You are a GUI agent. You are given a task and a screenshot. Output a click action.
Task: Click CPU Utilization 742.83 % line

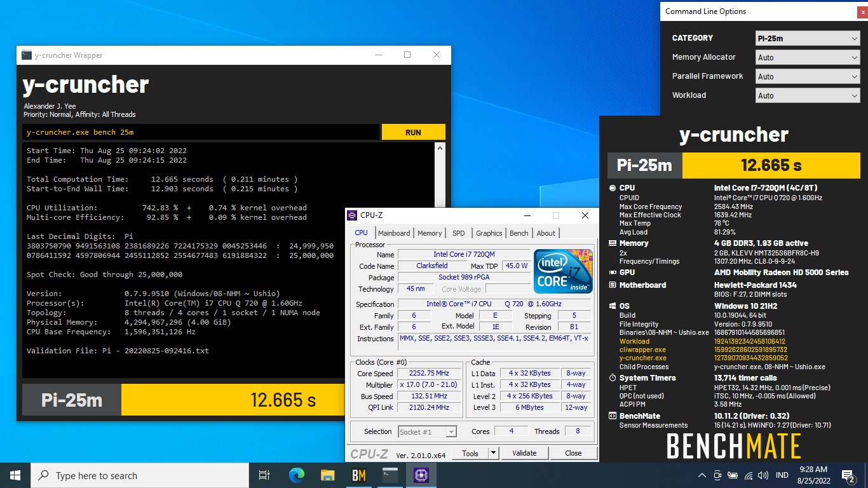point(166,208)
